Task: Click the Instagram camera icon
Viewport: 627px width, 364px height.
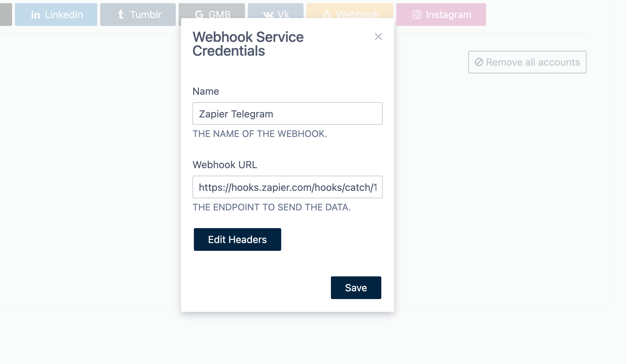Action: (x=417, y=15)
